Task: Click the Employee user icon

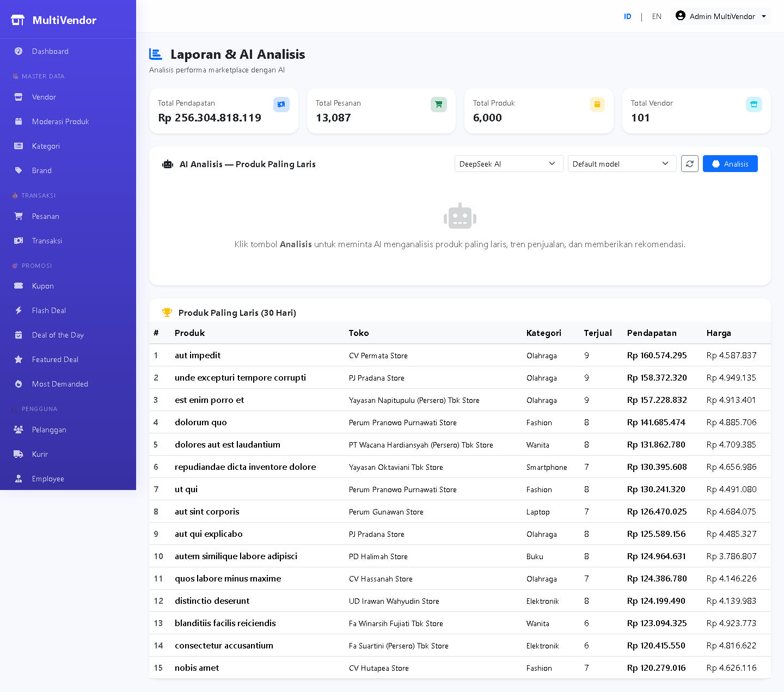Action: pyautogui.click(x=19, y=479)
